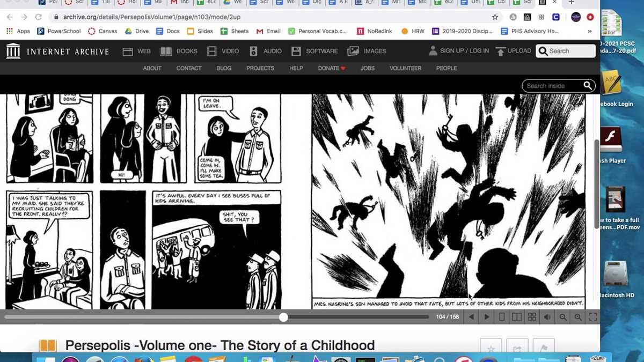The height and width of the screenshot is (362, 644).
Task: Flip to next page using right arrow
Action: pos(487,317)
